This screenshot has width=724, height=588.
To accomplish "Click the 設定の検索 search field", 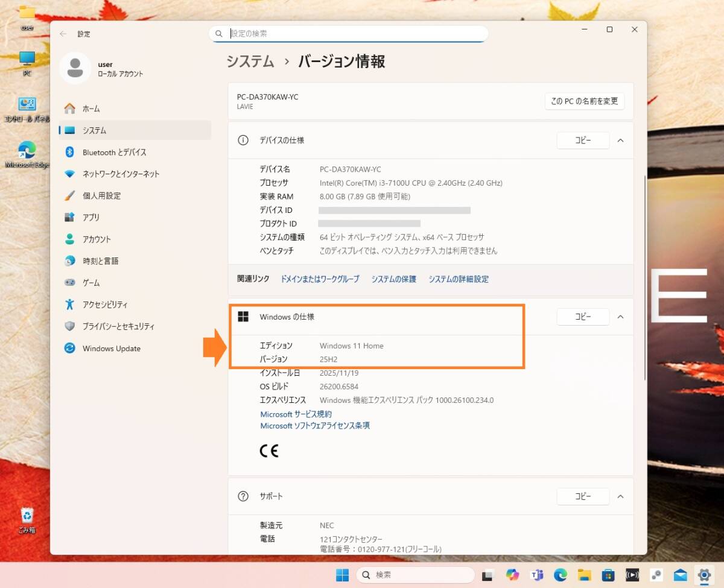I will [x=350, y=34].
